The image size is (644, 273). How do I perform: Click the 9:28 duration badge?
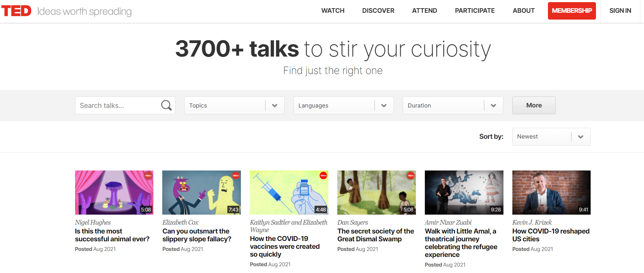(496, 210)
